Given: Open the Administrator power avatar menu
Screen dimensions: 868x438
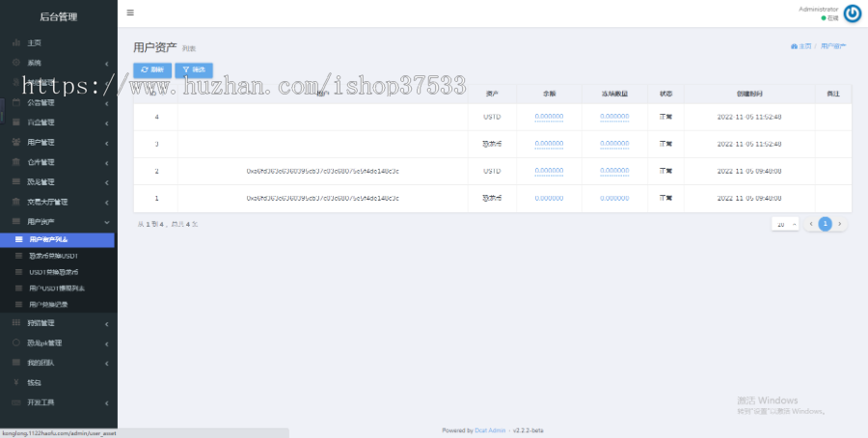Looking at the screenshot, I should point(852,14).
